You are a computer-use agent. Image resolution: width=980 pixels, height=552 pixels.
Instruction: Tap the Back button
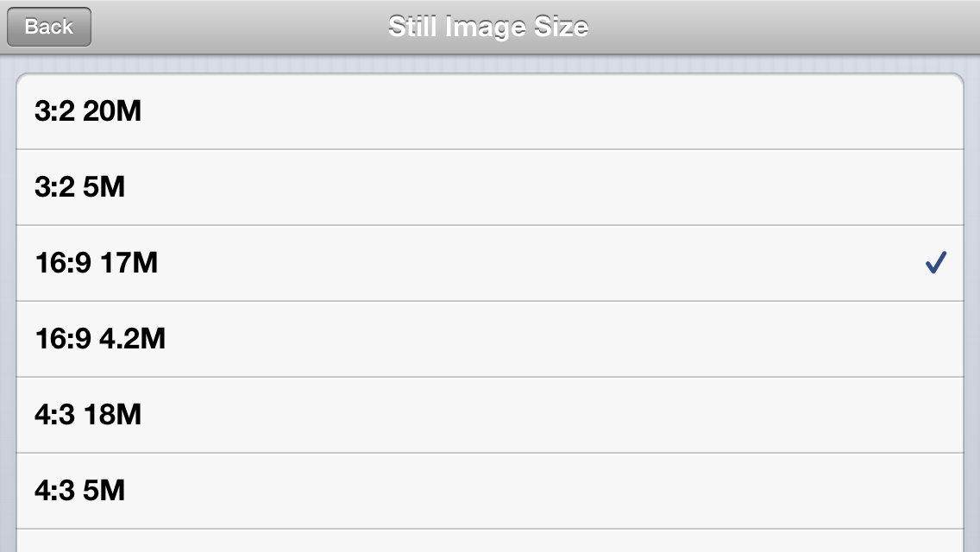click(x=49, y=27)
